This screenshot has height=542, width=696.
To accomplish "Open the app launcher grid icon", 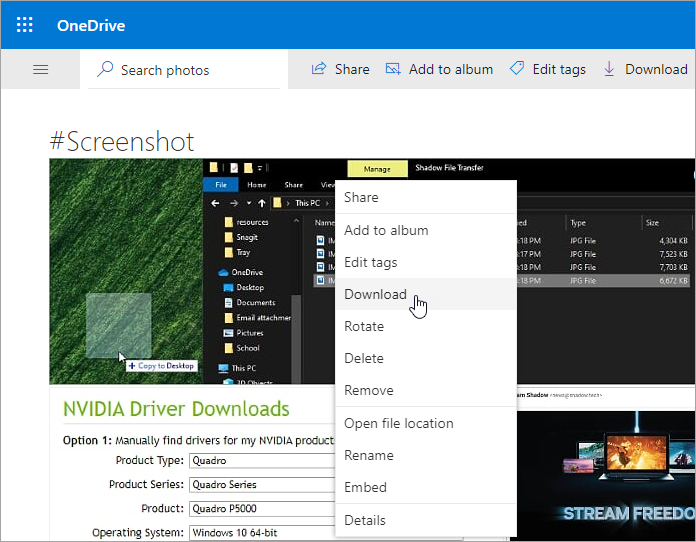I will [x=24, y=25].
